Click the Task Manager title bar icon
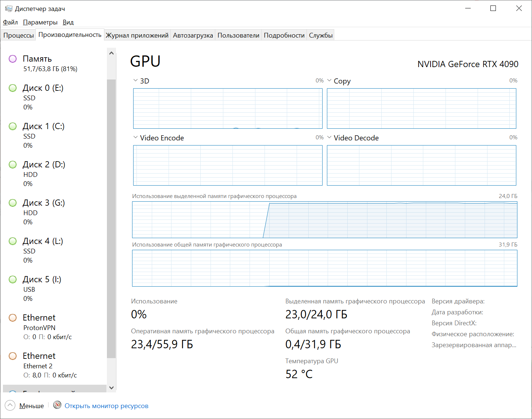 pos(8,8)
